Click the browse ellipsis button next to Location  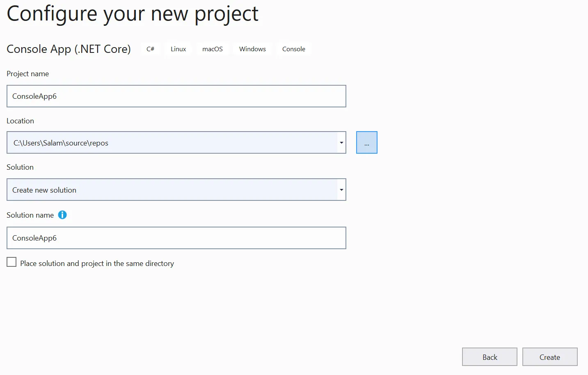[366, 142]
